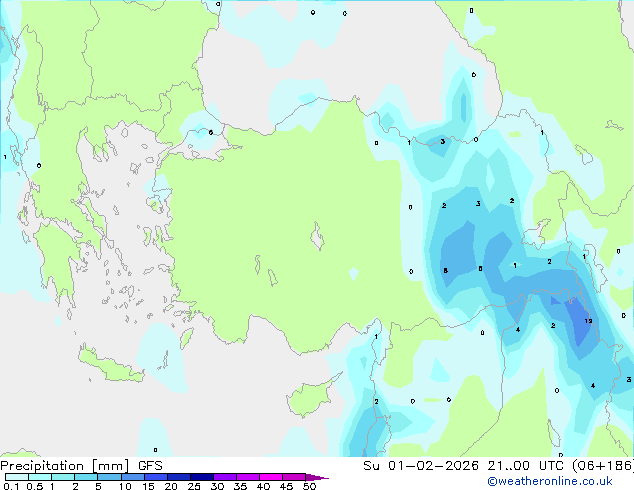Click the "20" legend scale label
634x490 pixels.
click(171, 486)
